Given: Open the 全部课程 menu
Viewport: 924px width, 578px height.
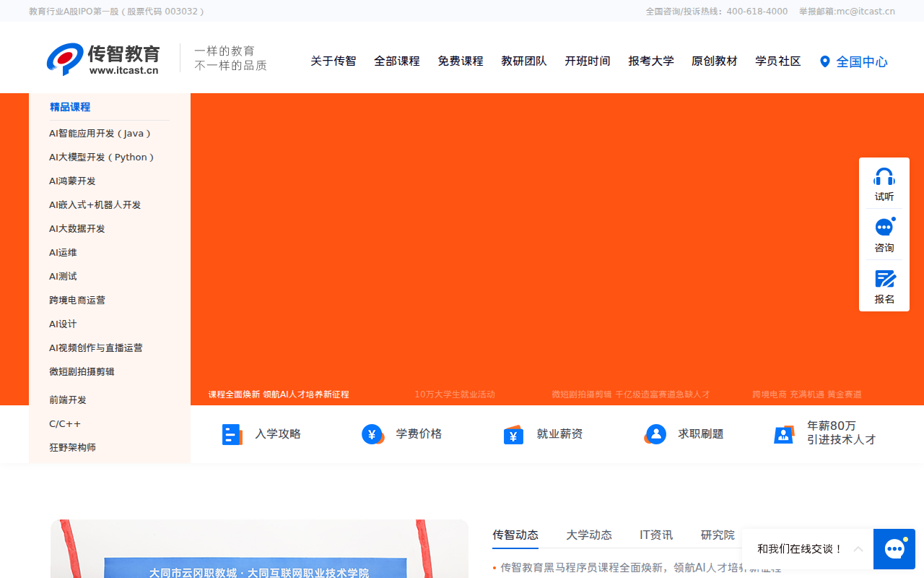Looking at the screenshot, I should click(x=397, y=61).
